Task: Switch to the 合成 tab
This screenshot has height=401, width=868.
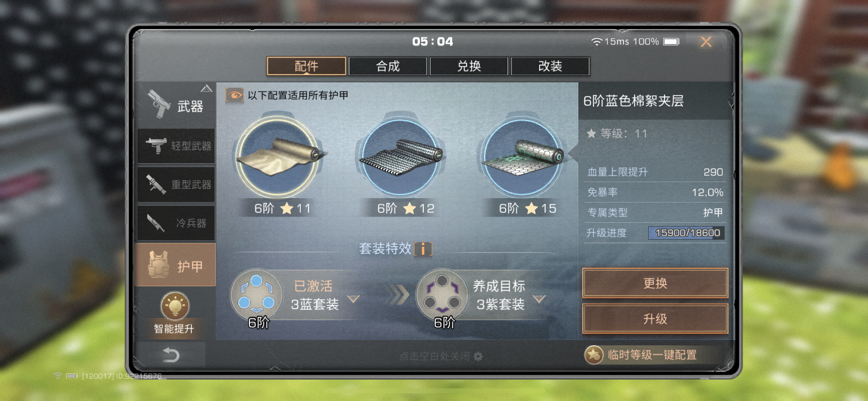Action: 387,66
